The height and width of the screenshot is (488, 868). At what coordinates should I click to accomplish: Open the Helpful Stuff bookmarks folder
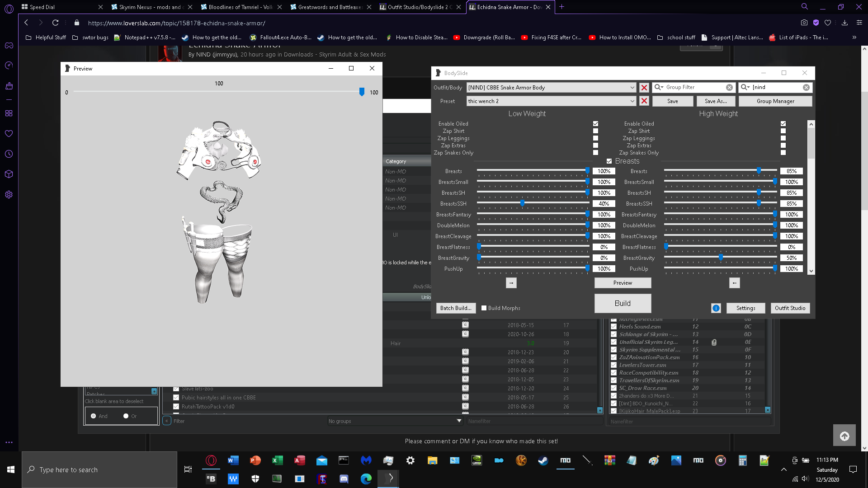[x=46, y=38]
